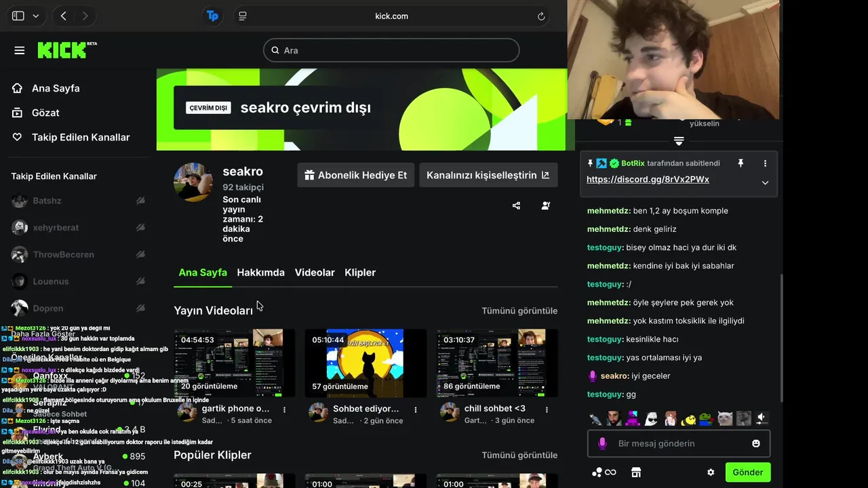Open Safari page reader menu icon
The width and height of the screenshot is (868, 488).
pyautogui.click(x=243, y=16)
